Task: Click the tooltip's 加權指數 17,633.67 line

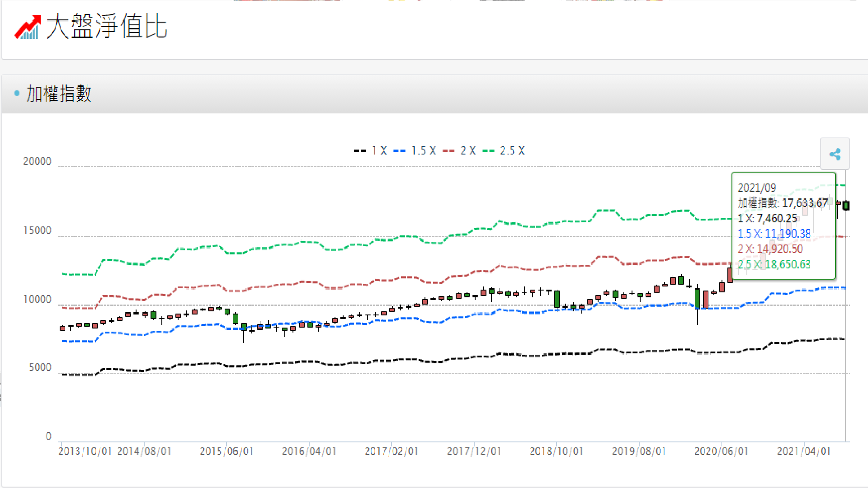Action: pos(783,203)
